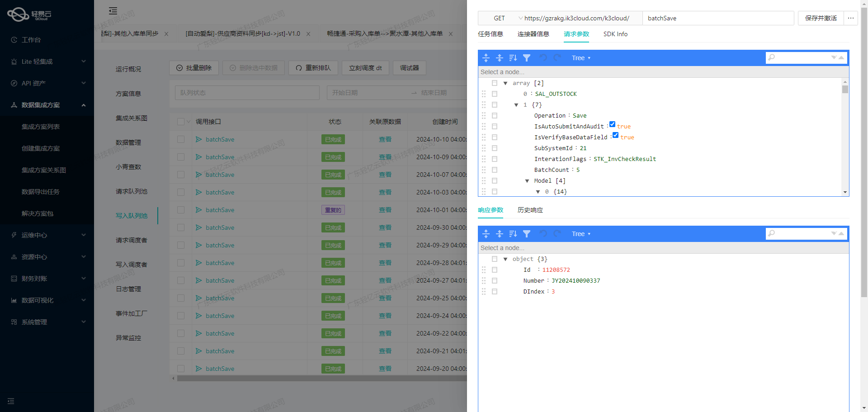Check the checkbox on the first batchSave row
868x412 pixels.
[x=181, y=139]
